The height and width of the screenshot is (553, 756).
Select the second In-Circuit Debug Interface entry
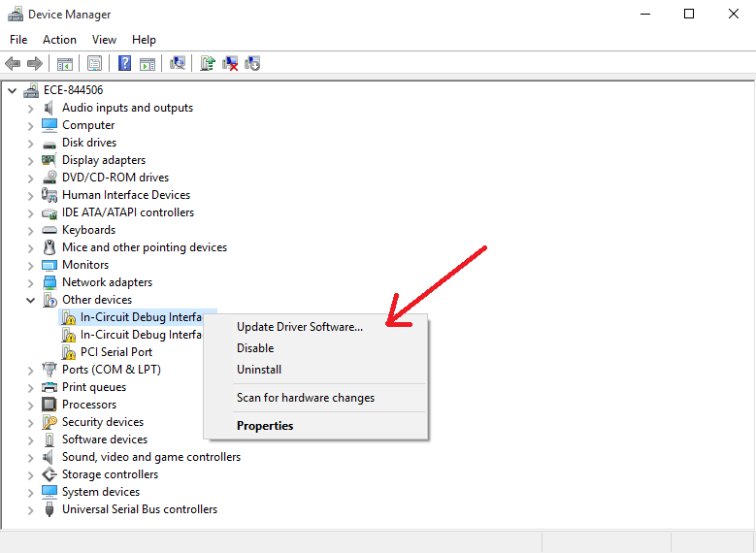click(141, 335)
